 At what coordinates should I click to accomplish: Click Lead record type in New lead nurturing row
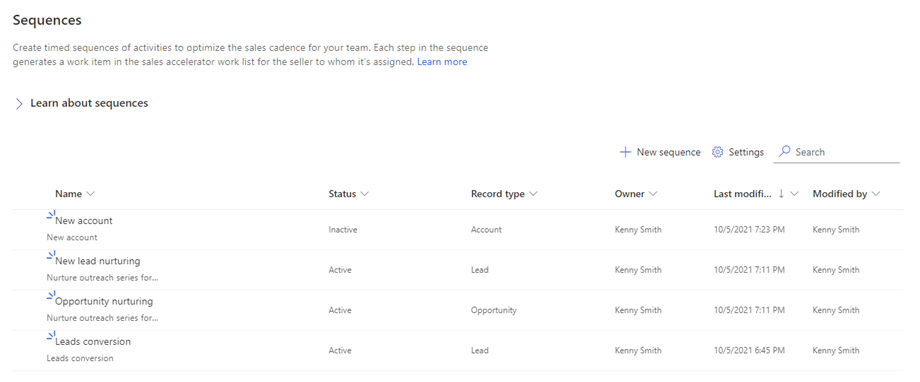coord(480,271)
